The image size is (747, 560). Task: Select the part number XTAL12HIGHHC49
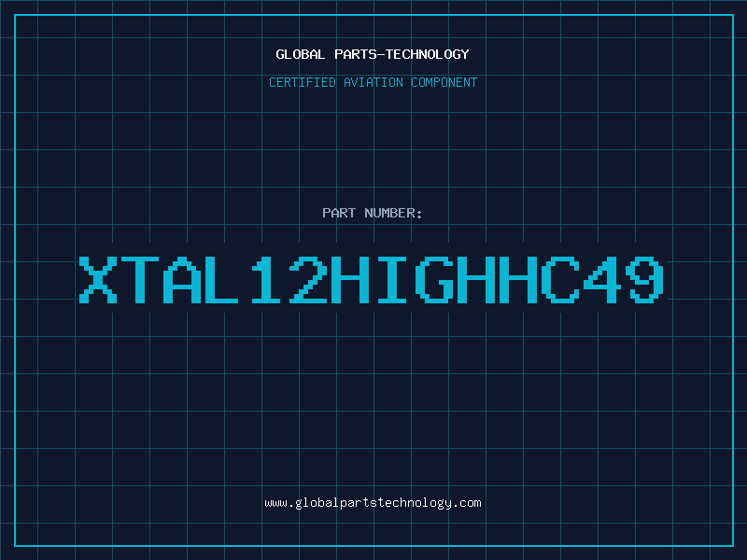[372, 280]
